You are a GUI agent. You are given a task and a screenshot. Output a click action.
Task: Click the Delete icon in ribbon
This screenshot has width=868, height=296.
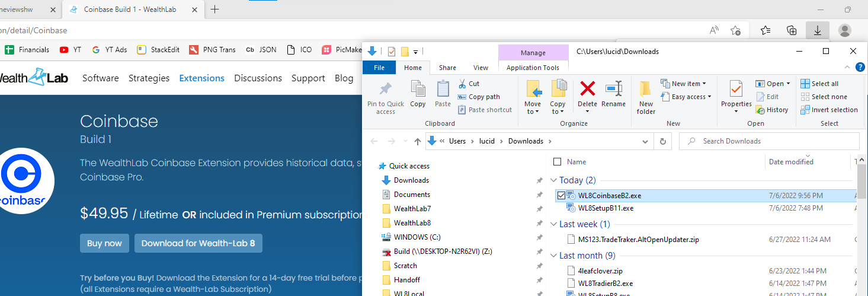point(587,90)
